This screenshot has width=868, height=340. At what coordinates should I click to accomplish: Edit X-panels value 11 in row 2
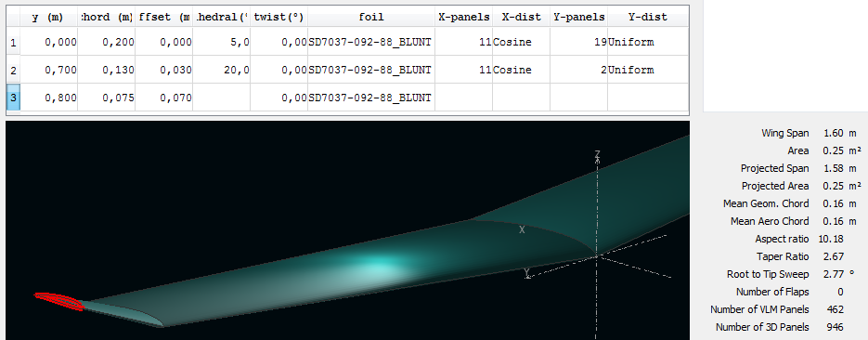pos(463,71)
